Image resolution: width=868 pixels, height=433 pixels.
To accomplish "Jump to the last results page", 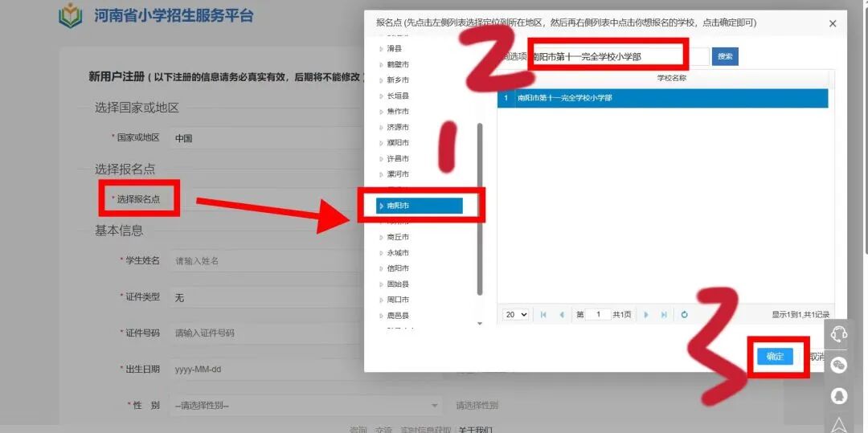I will (x=664, y=315).
